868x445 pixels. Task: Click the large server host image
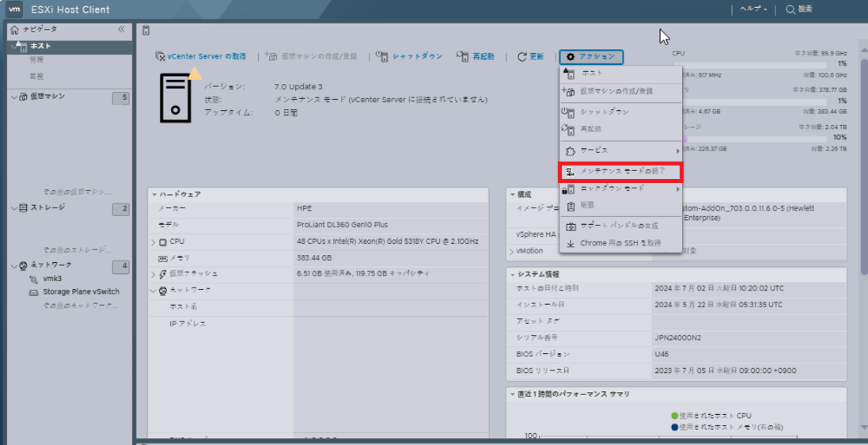176,97
